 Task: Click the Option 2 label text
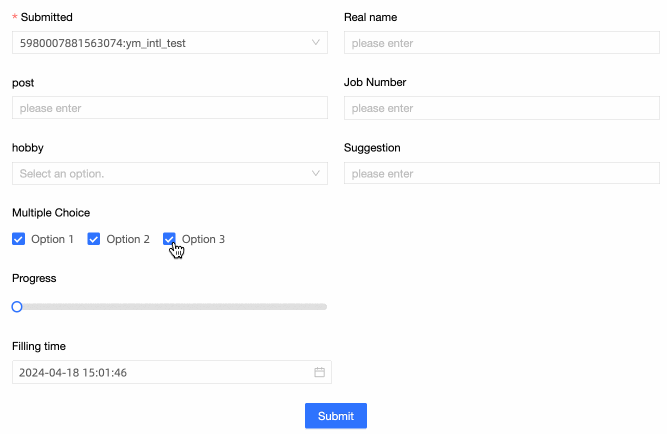[x=128, y=239]
